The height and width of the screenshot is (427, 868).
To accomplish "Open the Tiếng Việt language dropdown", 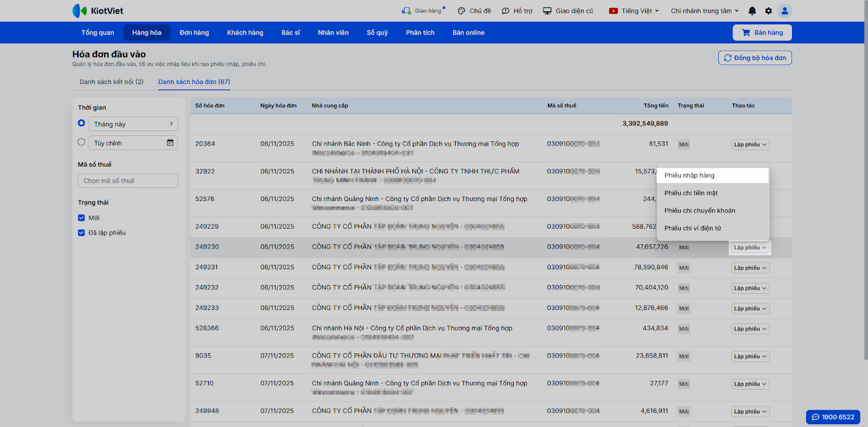I will pyautogui.click(x=634, y=11).
